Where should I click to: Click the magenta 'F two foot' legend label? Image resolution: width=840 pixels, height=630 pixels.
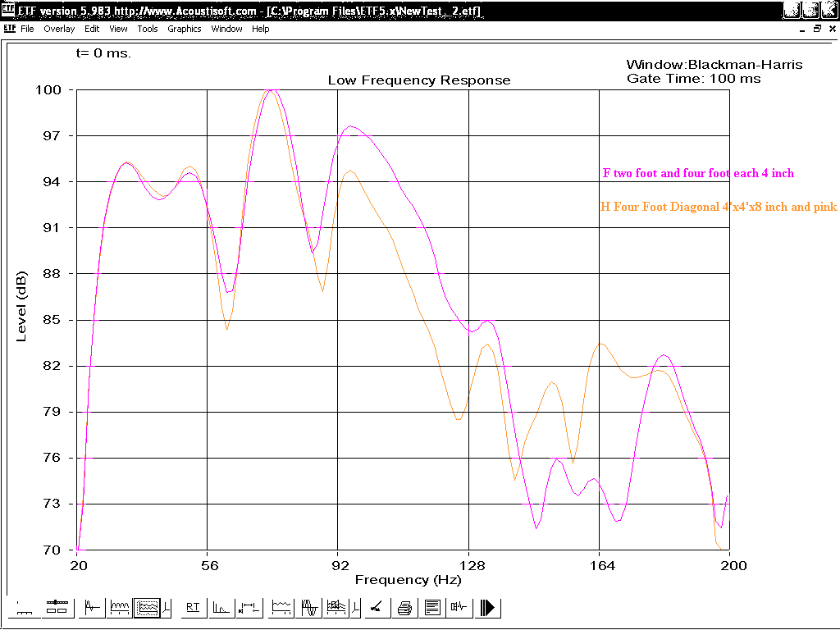(x=698, y=174)
